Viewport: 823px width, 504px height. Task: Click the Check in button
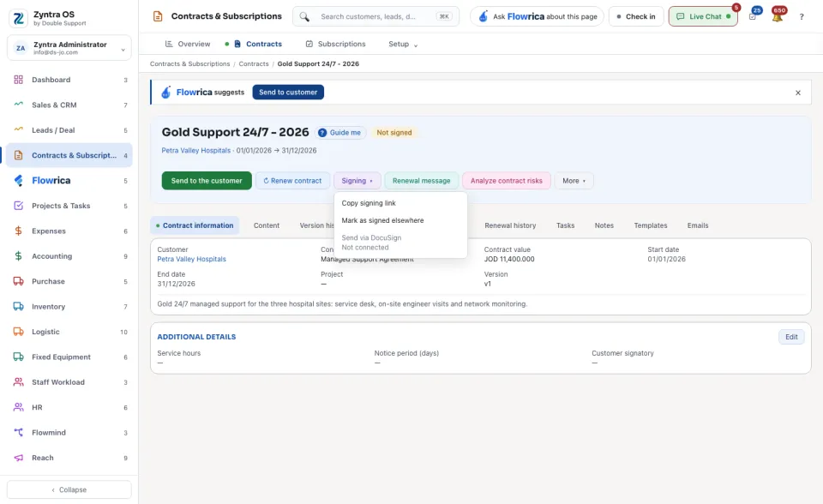636,17
